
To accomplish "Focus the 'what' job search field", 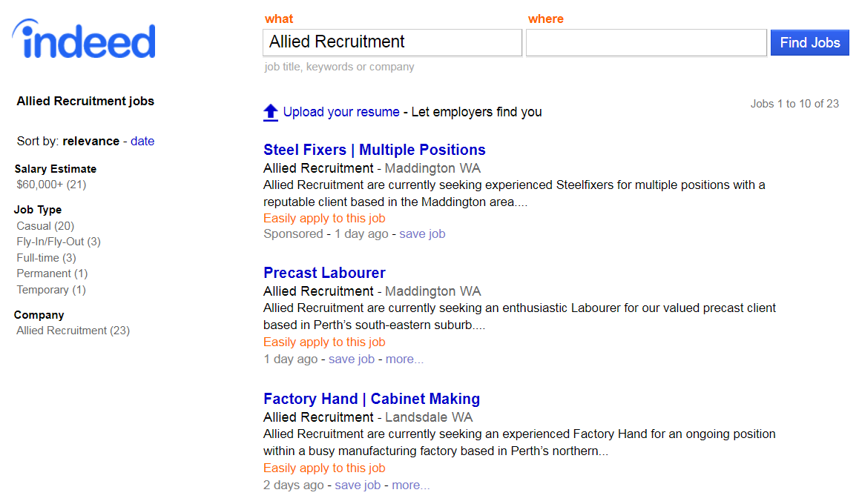I will 392,43.
